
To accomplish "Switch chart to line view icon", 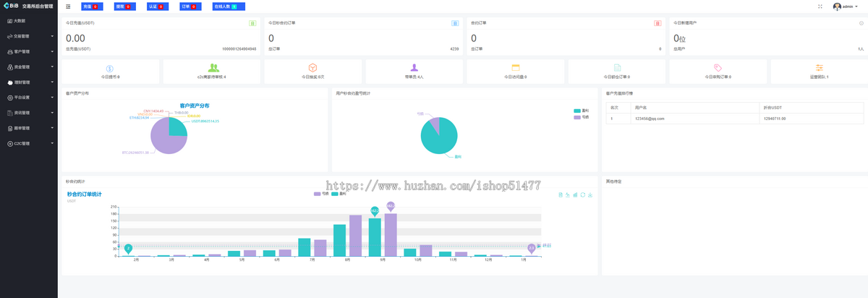I will click(x=568, y=195).
